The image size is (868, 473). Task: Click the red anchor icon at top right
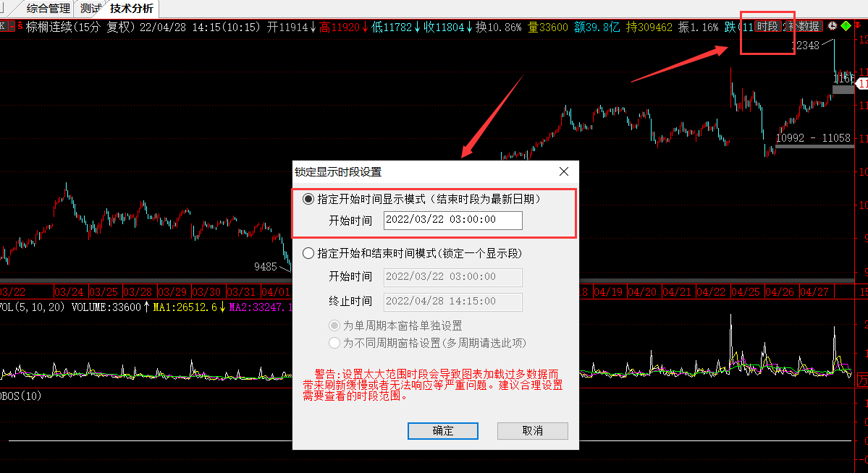click(x=858, y=25)
